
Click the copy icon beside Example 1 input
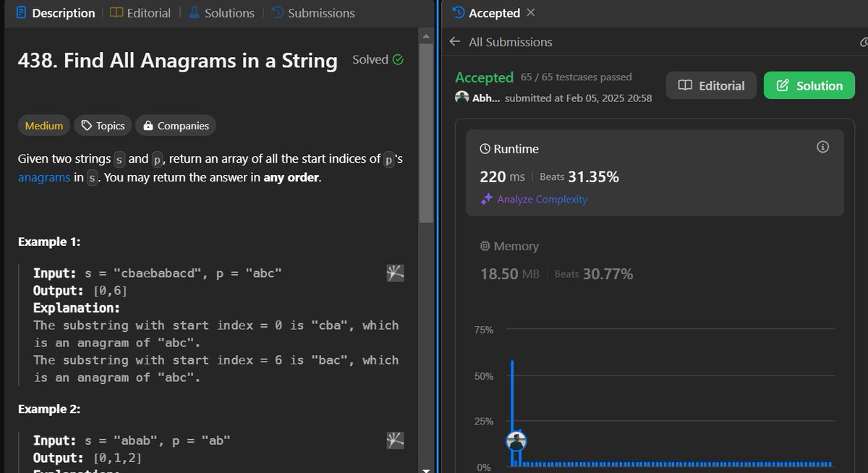[394, 273]
